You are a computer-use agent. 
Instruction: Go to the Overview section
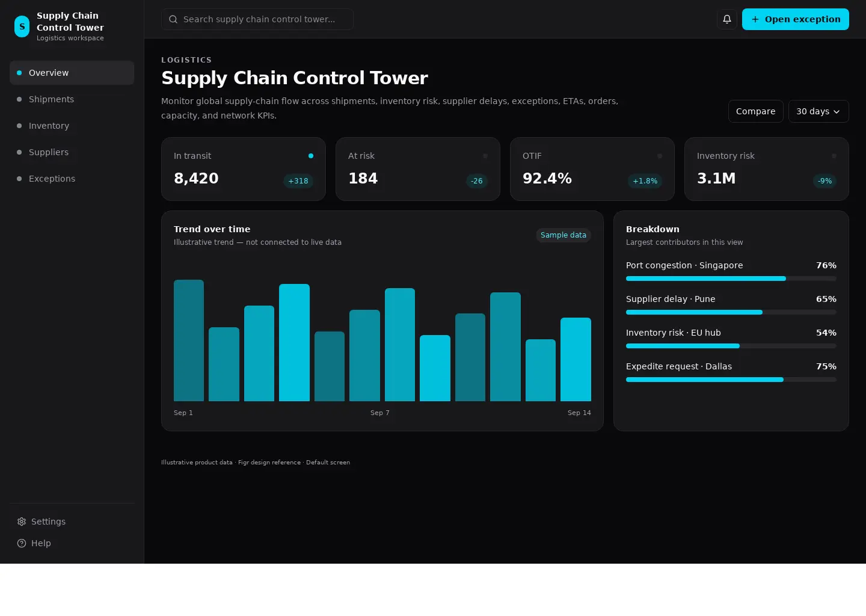72,73
